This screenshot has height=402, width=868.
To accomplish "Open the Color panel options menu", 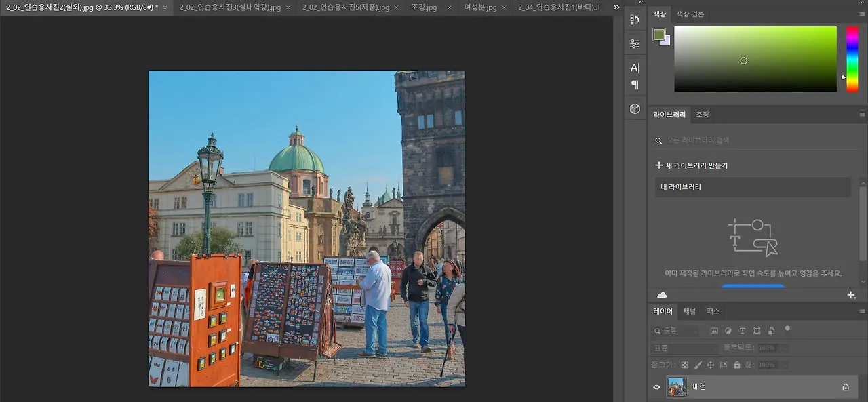I will tap(862, 14).
